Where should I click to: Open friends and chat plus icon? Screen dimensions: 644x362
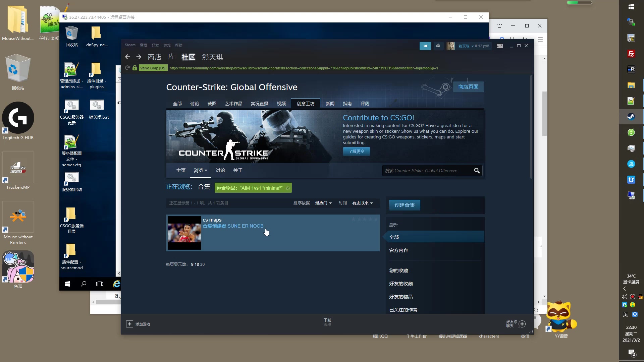point(522,324)
